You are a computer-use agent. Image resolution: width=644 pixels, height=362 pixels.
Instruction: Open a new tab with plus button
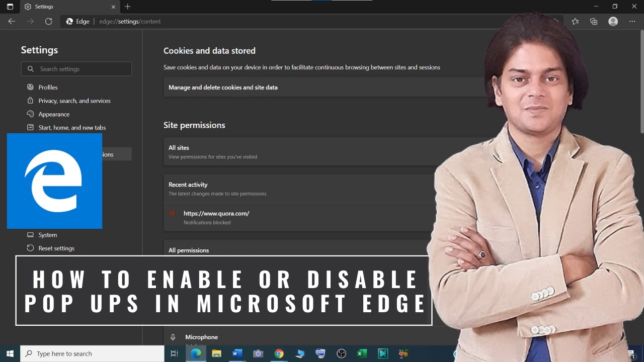click(x=128, y=7)
